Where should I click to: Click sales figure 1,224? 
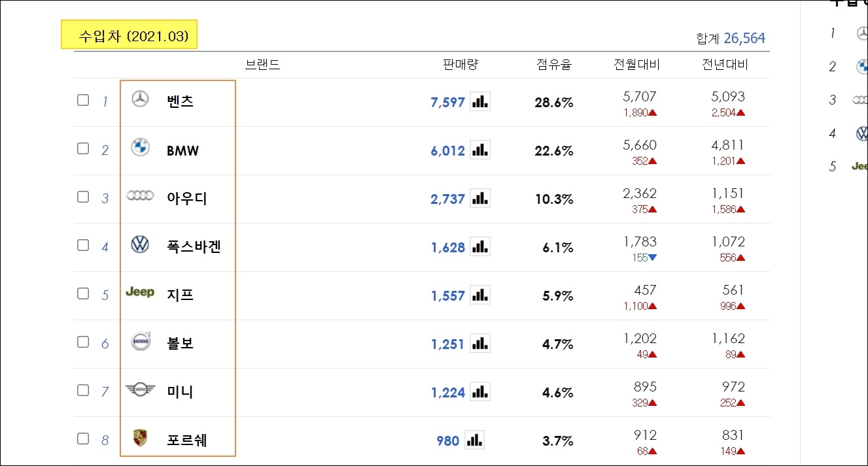pyautogui.click(x=447, y=393)
